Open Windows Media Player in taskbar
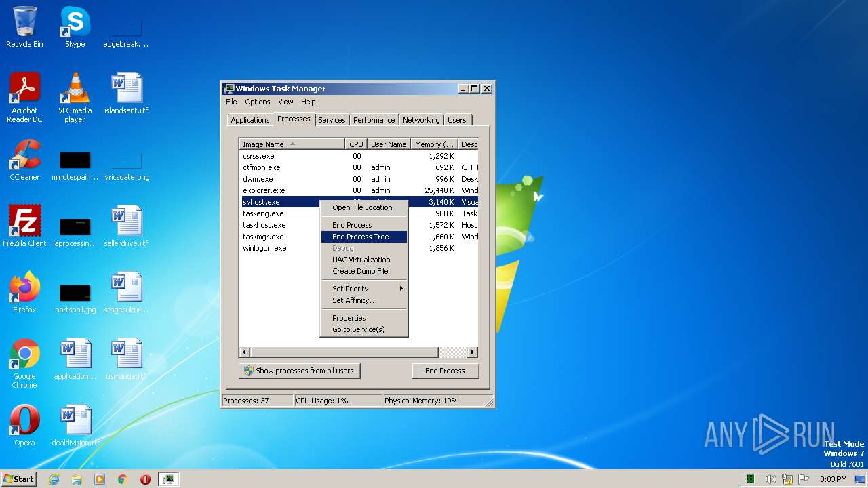This screenshot has height=488, width=868. 100,479
